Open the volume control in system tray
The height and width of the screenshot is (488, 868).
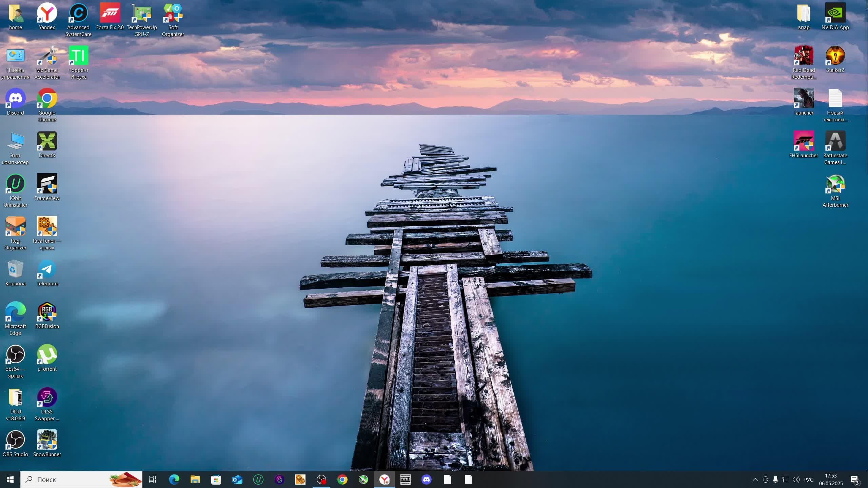point(796,480)
